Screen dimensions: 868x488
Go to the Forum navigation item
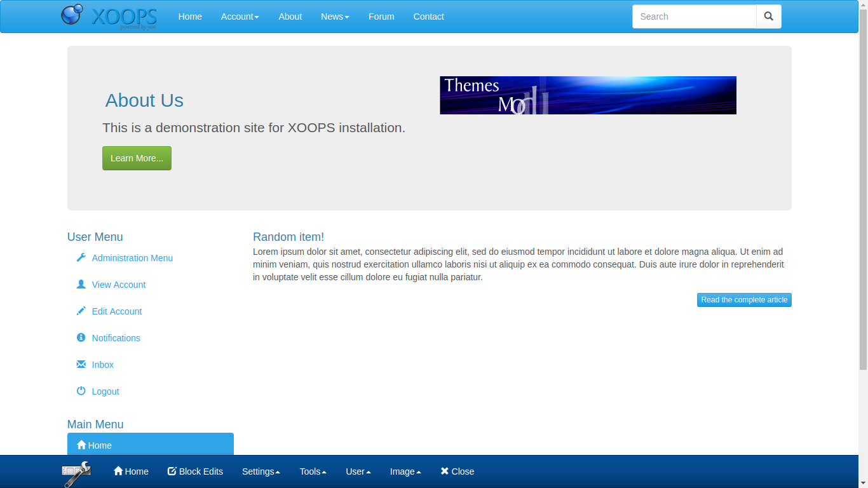pyautogui.click(x=381, y=17)
